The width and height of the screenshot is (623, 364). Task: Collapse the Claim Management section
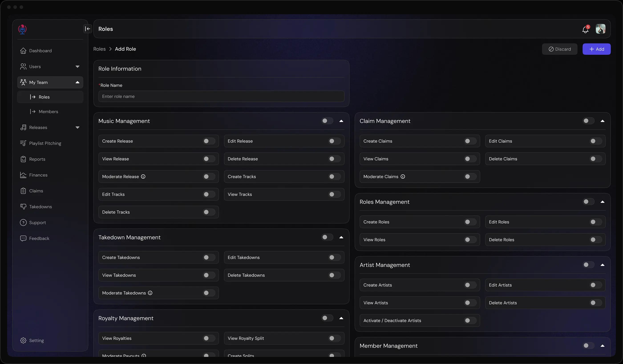click(x=603, y=121)
